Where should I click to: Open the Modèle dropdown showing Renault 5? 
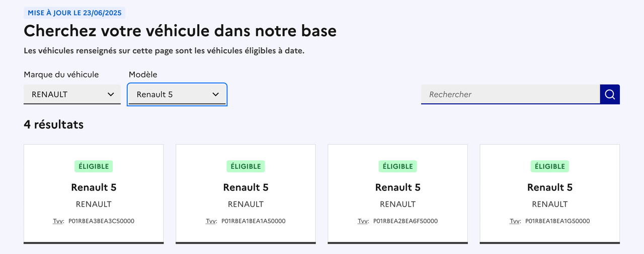(177, 94)
